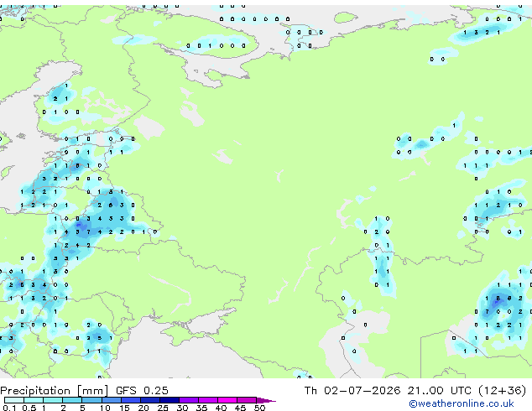Click the legend scale label '40'
The height and width of the screenshot is (411, 532).
click(221, 408)
